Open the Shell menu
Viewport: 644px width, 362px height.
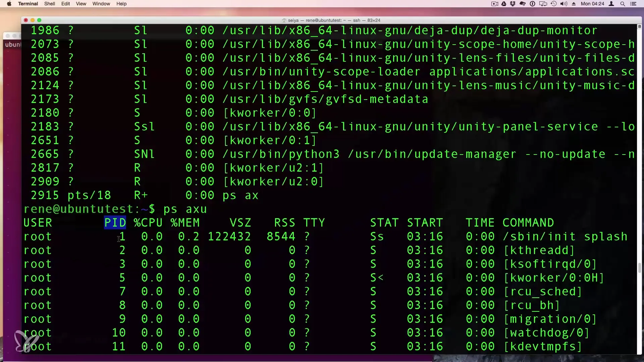pos(50,4)
